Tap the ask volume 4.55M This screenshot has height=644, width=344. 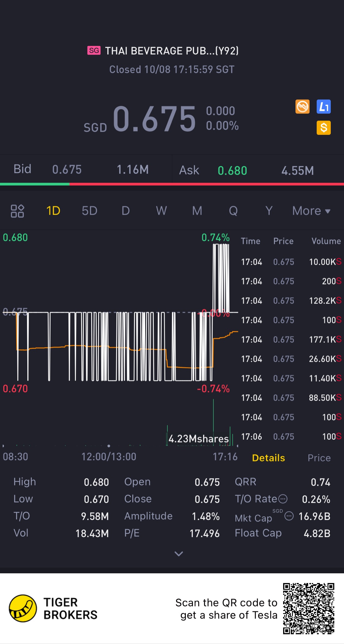tap(298, 171)
